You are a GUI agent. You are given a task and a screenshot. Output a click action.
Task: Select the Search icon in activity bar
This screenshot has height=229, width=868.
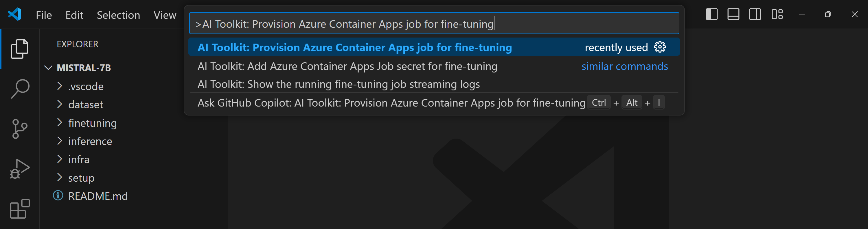(19, 88)
